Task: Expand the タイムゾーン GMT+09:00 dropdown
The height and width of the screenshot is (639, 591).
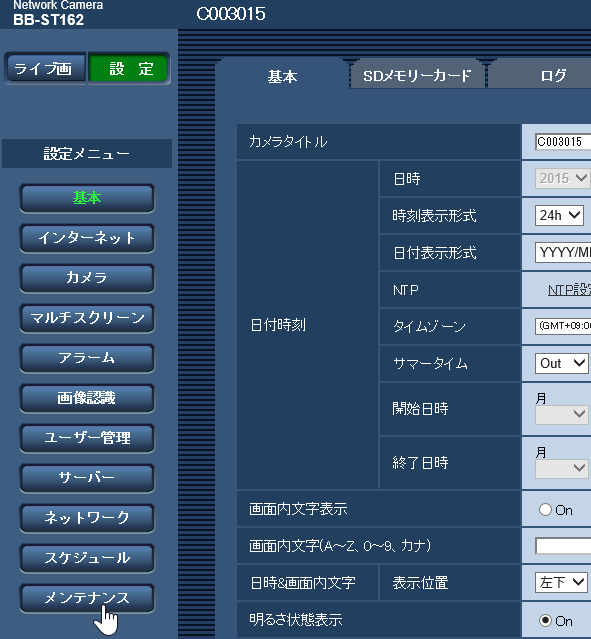Action: pos(563,326)
